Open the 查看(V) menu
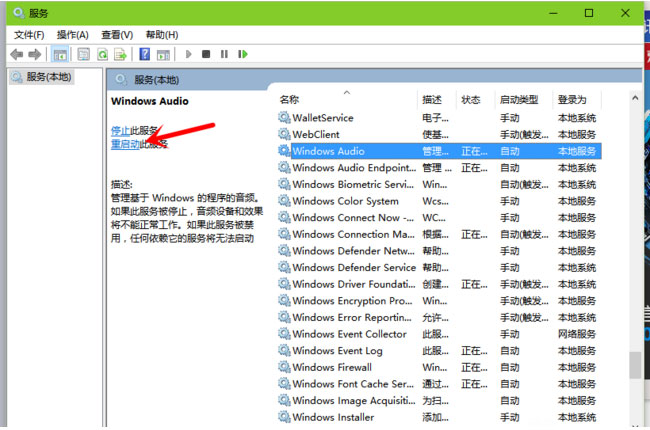The height and width of the screenshot is (430, 650). coord(117,35)
